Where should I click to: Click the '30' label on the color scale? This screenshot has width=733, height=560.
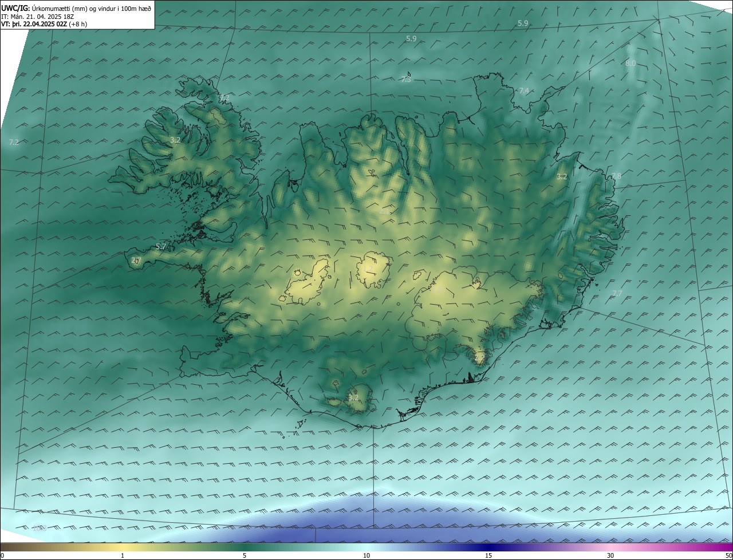[x=610, y=555]
